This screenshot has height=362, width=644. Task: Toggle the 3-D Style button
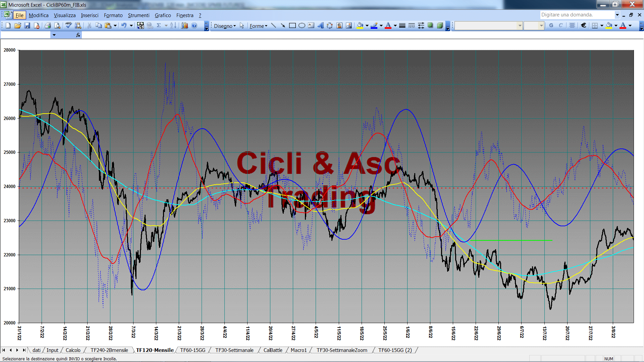(x=440, y=25)
